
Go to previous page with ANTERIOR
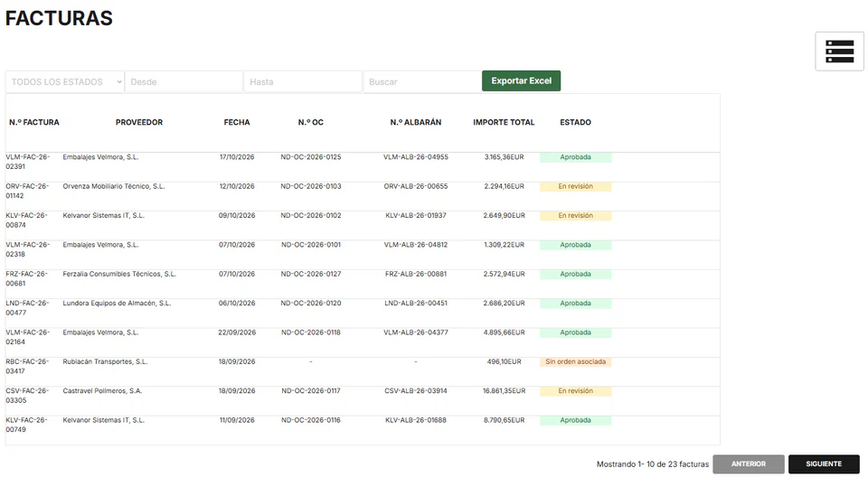coord(749,464)
